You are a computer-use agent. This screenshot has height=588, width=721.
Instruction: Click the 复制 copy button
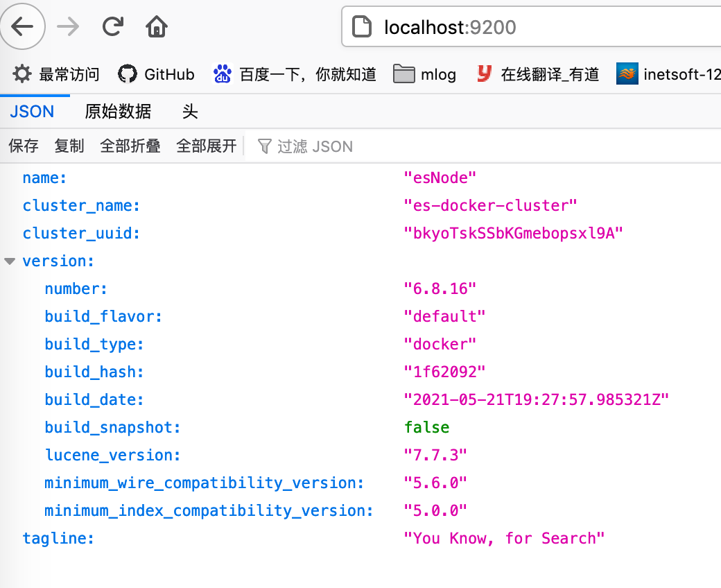tap(69, 146)
